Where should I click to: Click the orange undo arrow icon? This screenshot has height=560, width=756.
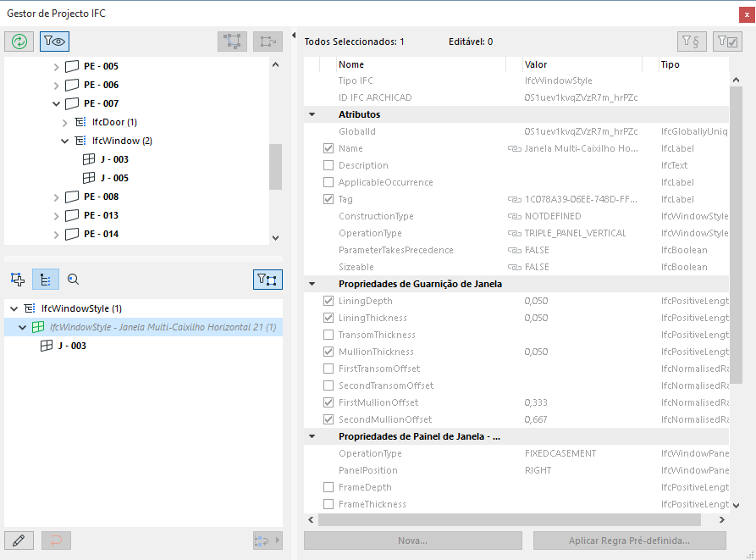click(56, 541)
